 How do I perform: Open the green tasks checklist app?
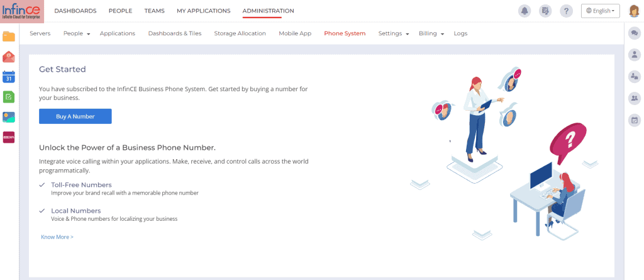point(9,97)
